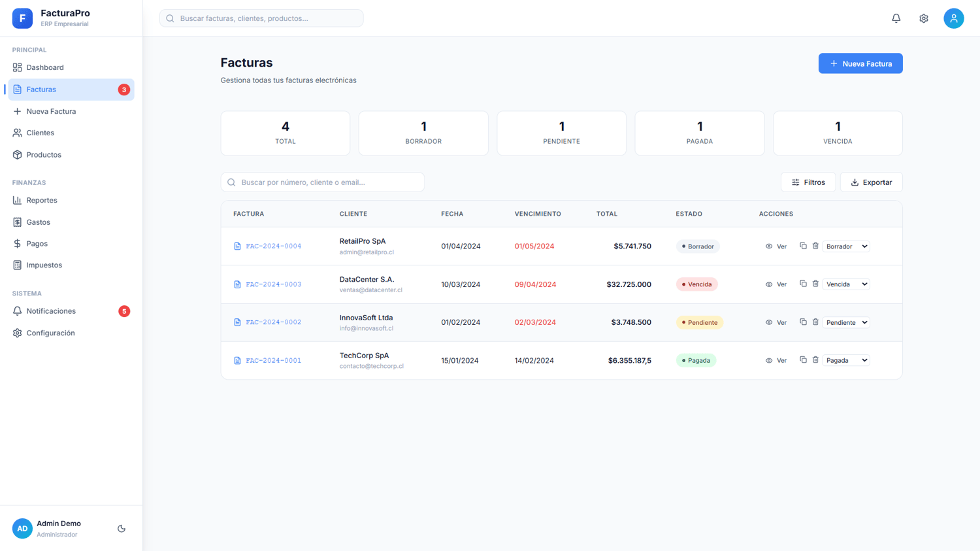
Task: Duplicate invoice FAC-2024-0003 copy icon
Action: point(803,284)
